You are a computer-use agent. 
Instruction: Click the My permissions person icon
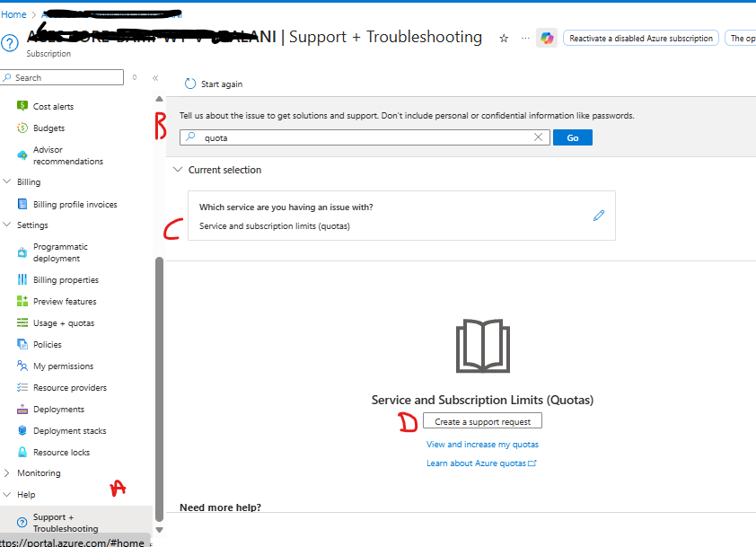(22, 366)
